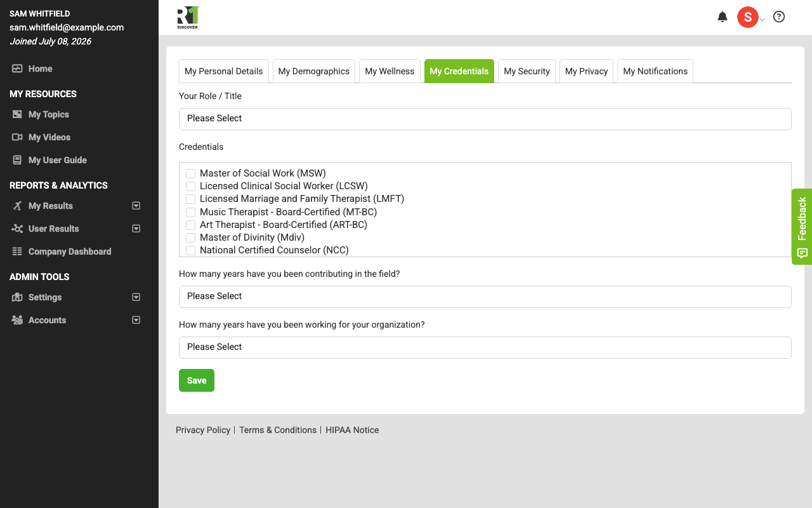The image size is (812, 508).
Task: Switch to My Security tab
Action: [x=527, y=71]
